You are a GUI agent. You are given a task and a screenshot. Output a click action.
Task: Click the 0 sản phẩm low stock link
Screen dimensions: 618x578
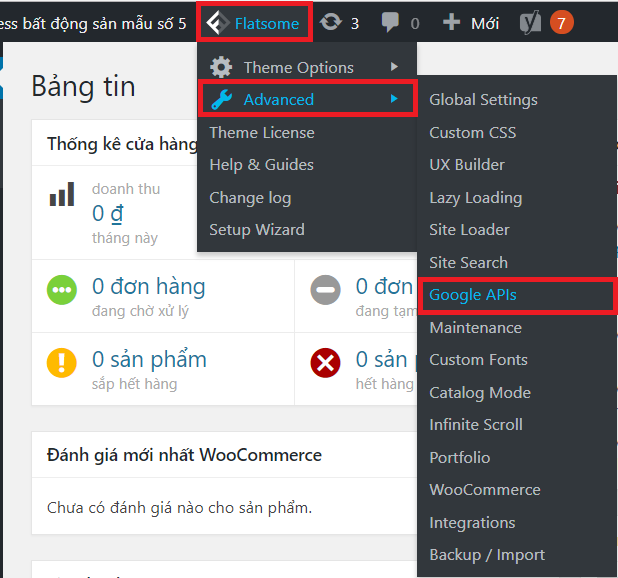pyautogui.click(x=149, y=359)
